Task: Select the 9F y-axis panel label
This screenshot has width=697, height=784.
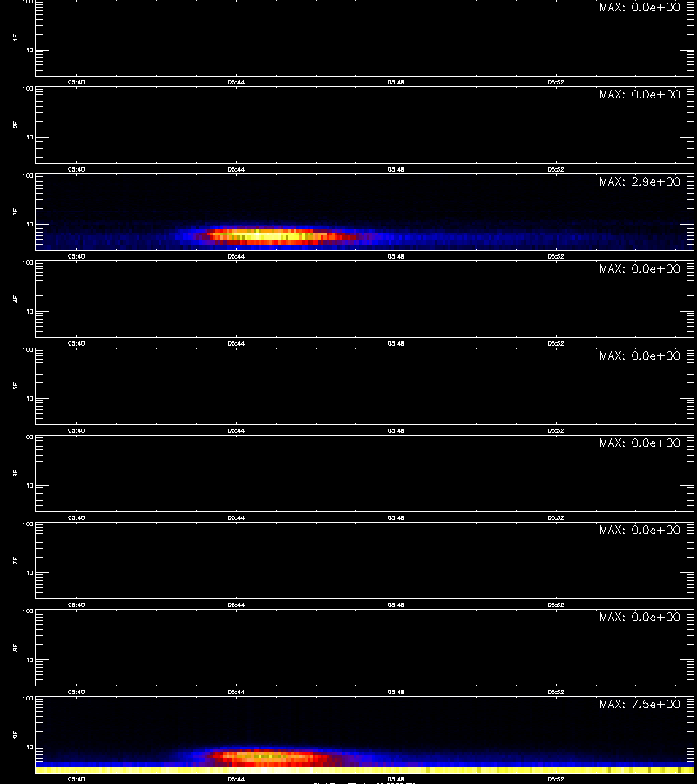Action: click(x=16, y=734)
